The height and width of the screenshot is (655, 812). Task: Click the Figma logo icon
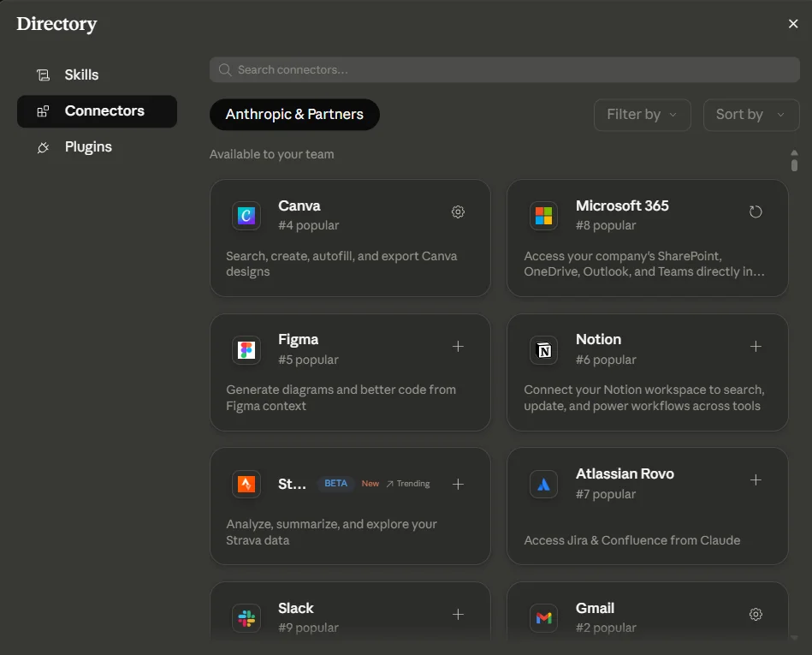point(246,350)
